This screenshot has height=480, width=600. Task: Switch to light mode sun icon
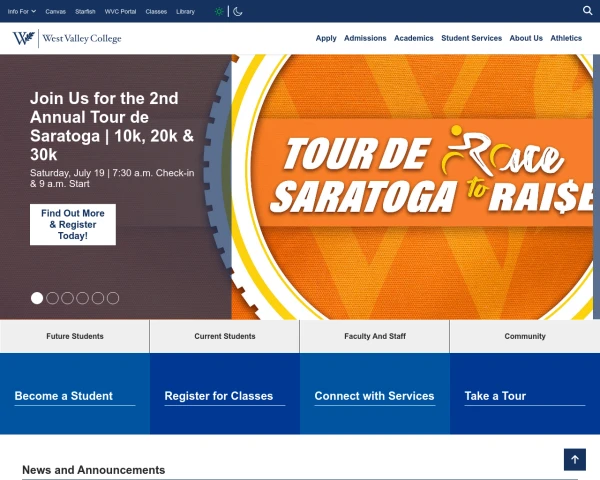(219, 11)
